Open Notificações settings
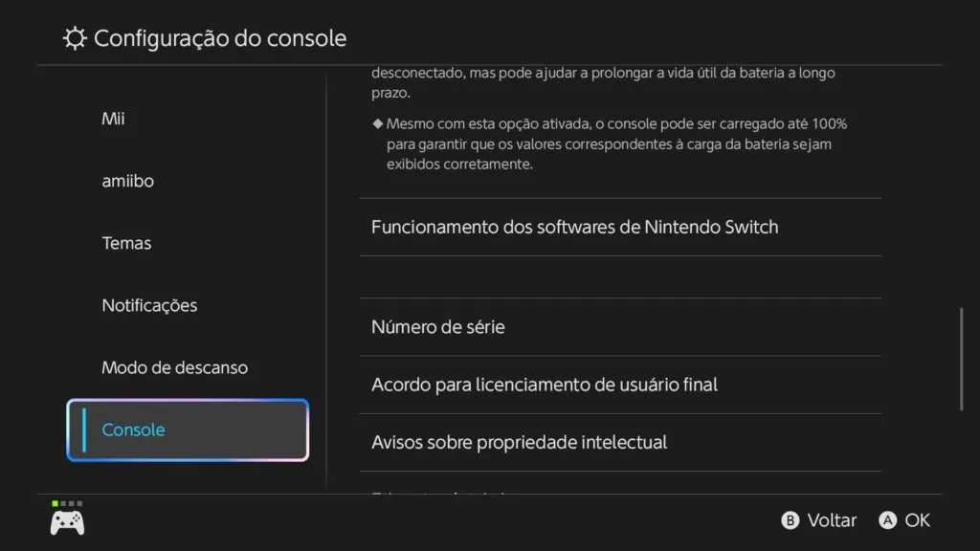The width and height of the screenshot is (980, 551). click(149, 305)
